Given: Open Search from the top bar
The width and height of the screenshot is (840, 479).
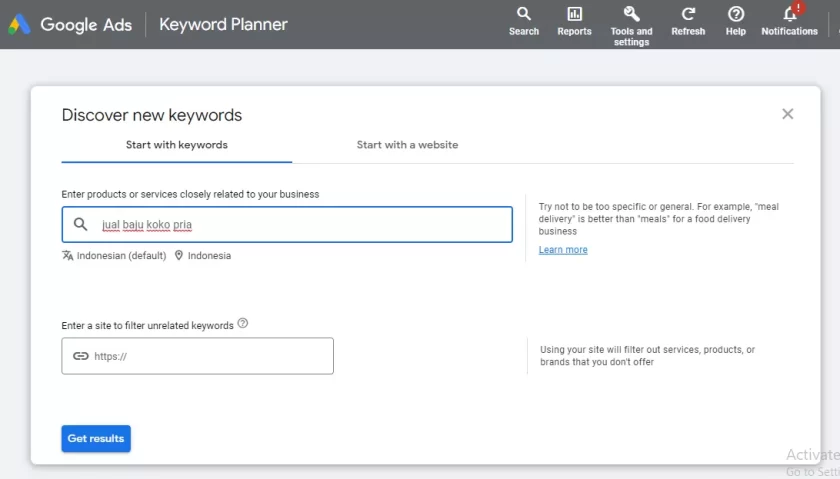Looking at the screenshot, I should click(523, 21).
